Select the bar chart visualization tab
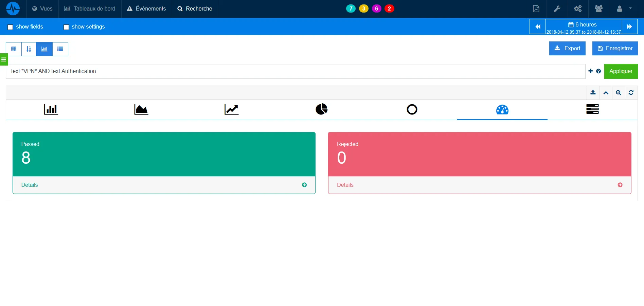This screenshot has height=306, width=644. [51, 109]
